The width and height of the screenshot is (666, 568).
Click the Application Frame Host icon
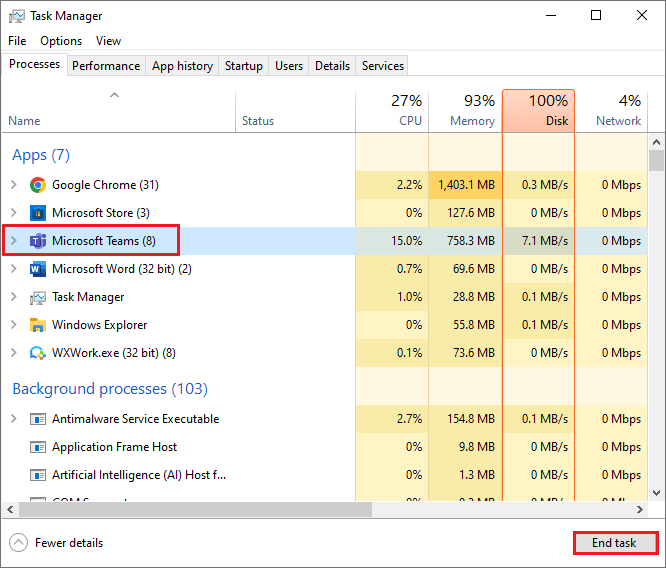click(x=38, y=447)
